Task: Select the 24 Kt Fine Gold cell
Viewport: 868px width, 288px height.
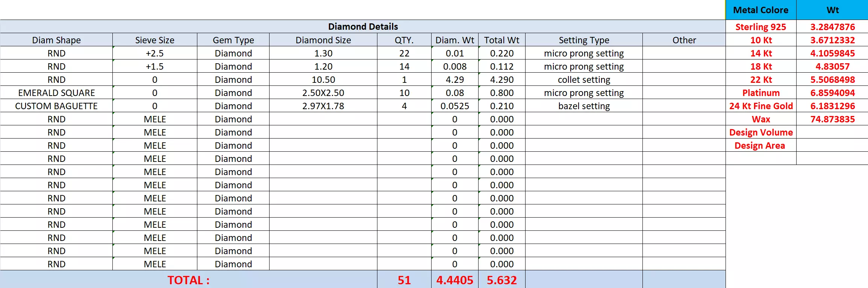Action: tap(761, 106)
